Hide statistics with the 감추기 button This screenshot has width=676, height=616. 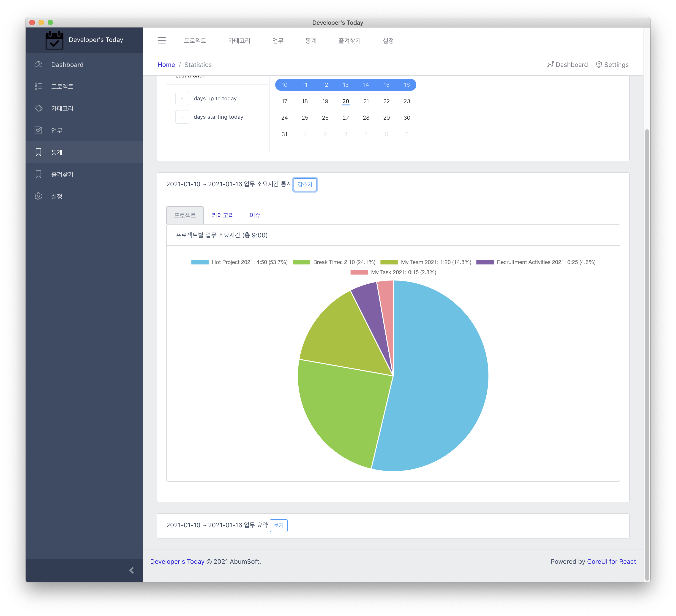click(x=305, y=184)
